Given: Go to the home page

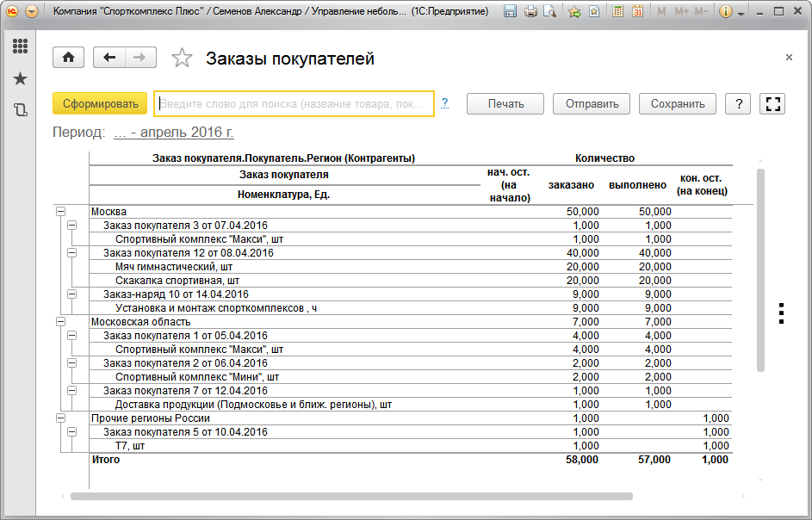Looking at the screenshot, I should tap(68, 58).
